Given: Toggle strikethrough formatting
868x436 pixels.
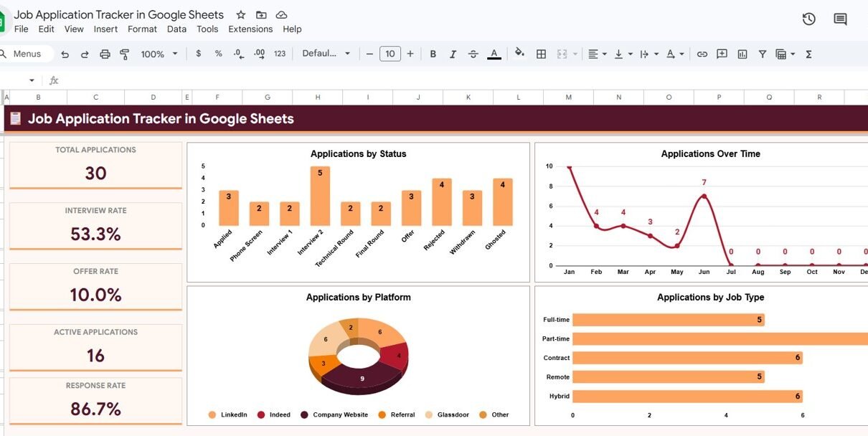Looking at the screenshot, I should click(473, 54).
